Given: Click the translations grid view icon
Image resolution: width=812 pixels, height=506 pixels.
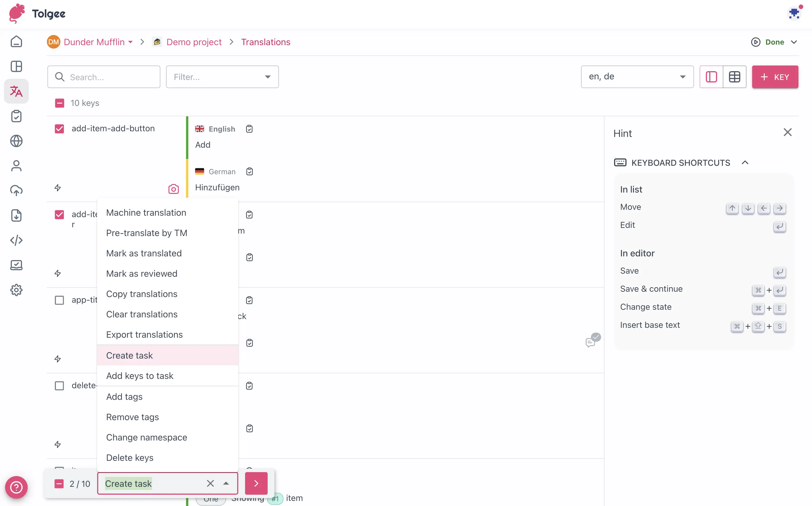Looking at the screenshot, I should point(734,76).
